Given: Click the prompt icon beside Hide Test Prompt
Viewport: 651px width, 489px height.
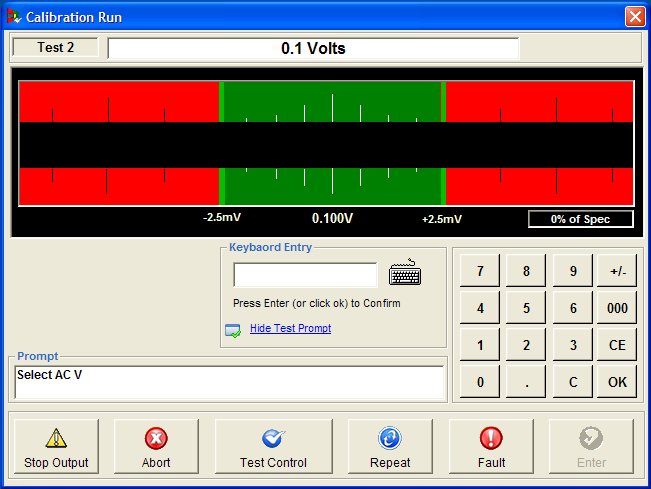Looking at the screenshot, I should point(233,329).
